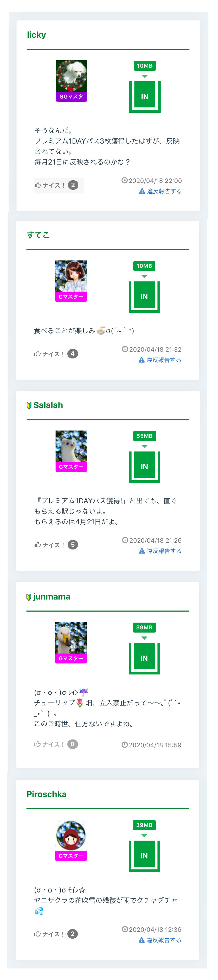
Task: Open the username link licky
Action: click(36, 35)
